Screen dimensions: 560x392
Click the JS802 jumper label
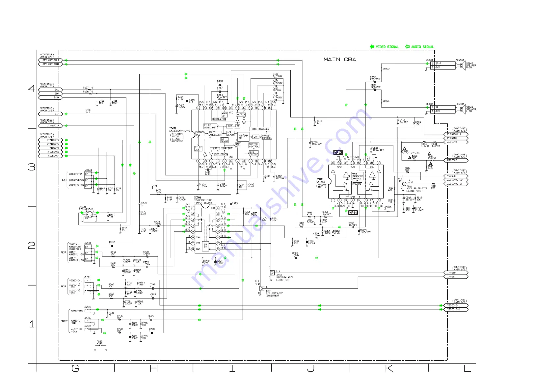point(386,69)
